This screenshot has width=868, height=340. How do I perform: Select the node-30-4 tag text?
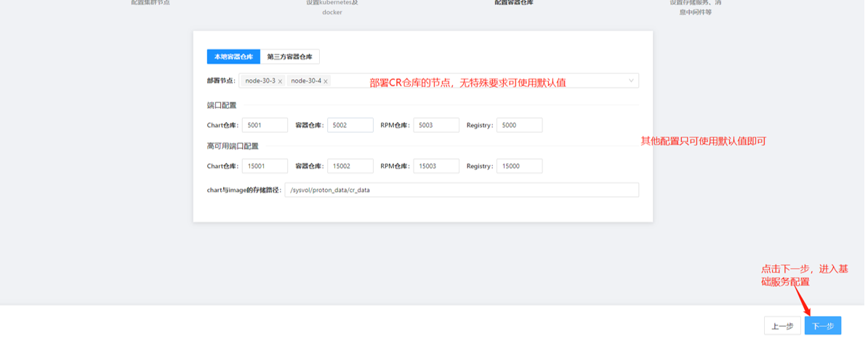(306, 81)
